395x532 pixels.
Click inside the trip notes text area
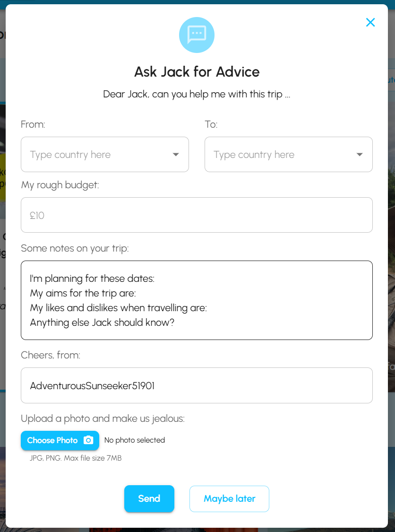[x=197, y=300]
